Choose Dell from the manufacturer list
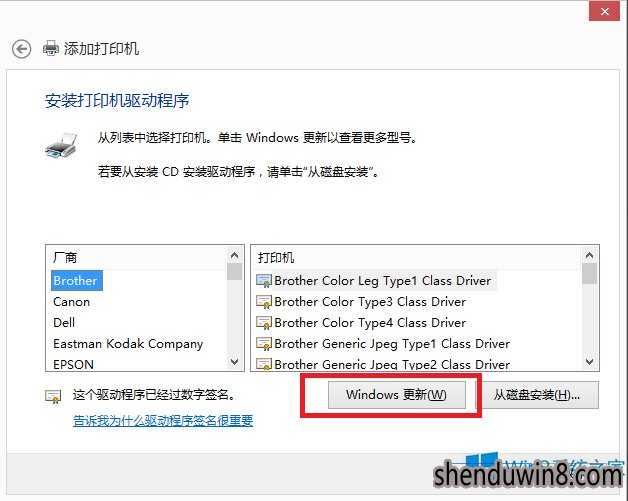The width and height of the screenshot is (628, 501). (x=64, y=322)
